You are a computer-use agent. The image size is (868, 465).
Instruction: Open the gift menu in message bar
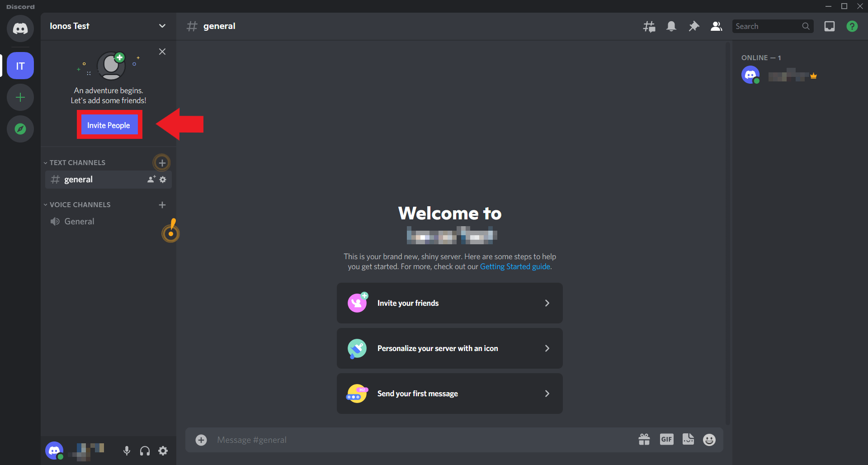click(644, 439)
